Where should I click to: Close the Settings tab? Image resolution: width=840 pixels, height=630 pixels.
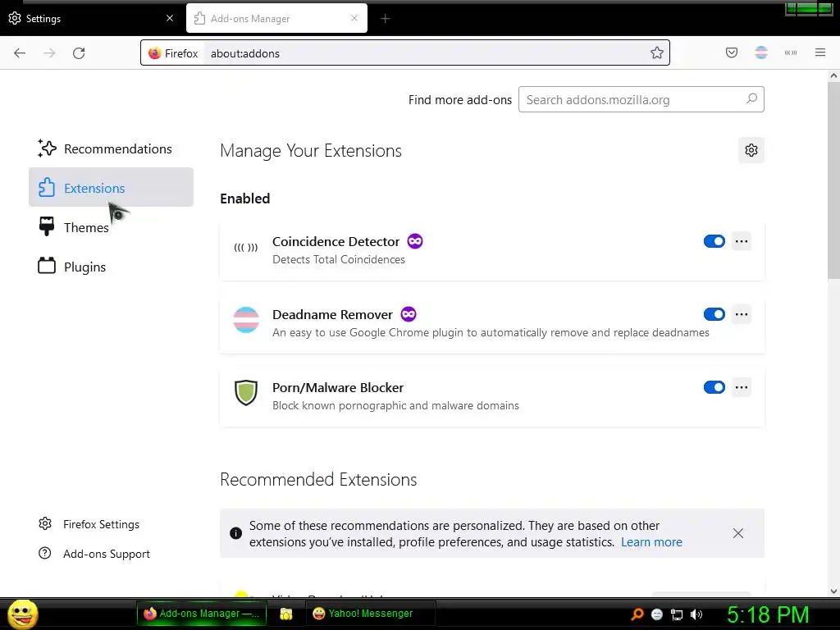click(x=170, y=18)
